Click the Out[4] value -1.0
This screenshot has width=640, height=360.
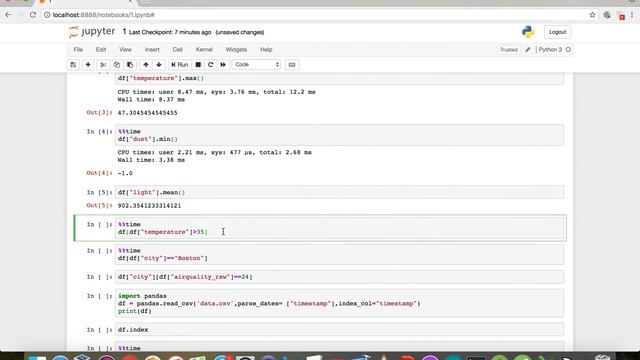pyautogui.click(x=125, y=173)
